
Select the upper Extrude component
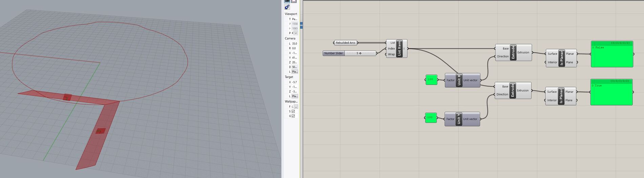pyautogui.click(x=513, y=53)
